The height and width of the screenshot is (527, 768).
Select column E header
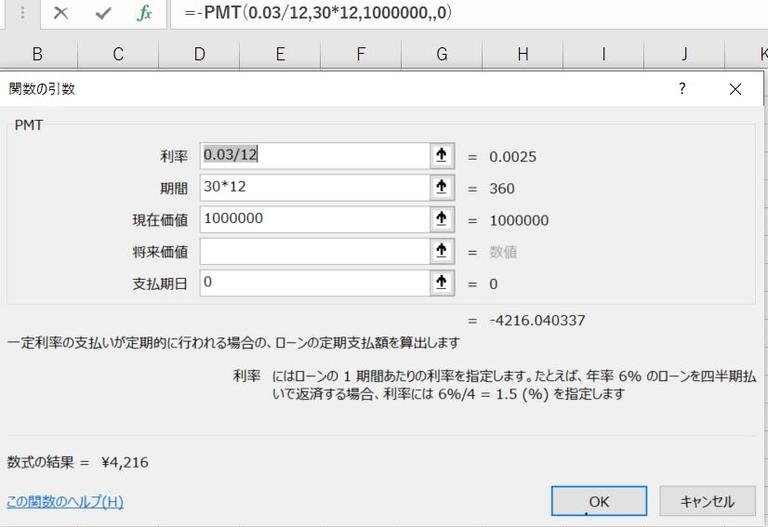[x=280, y=54]
